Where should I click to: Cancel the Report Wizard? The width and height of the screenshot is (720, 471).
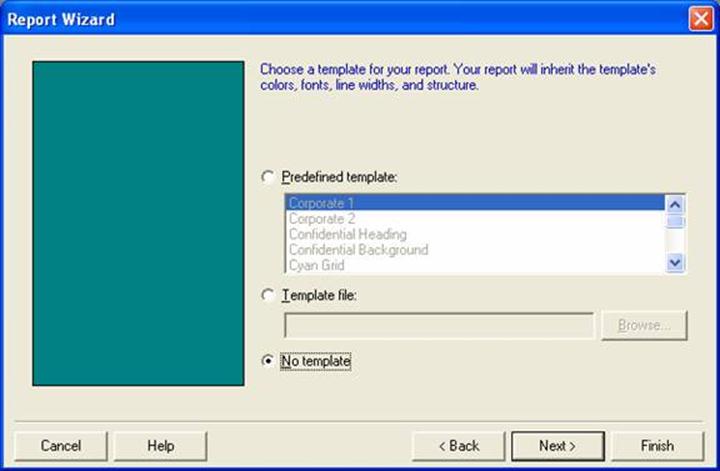click(x=61, y=446)
